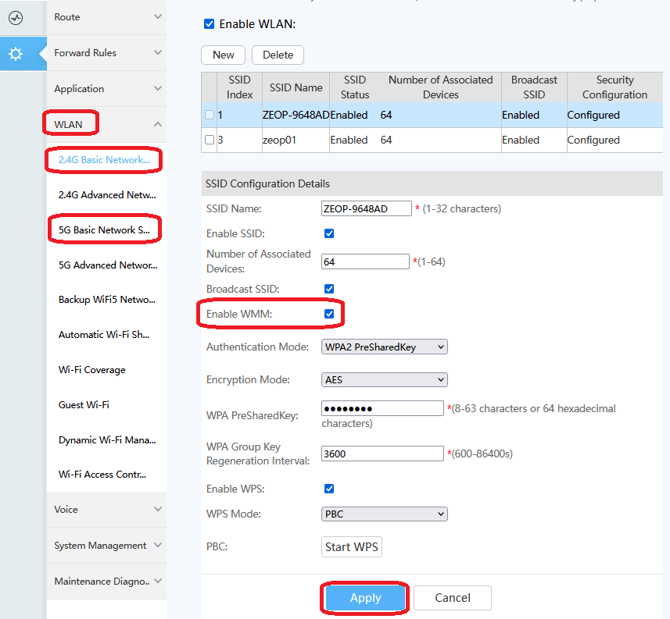This screenshot has height=619, width=670.
Task: Open the status monitor icon in sidebar
Action: (16, 18)
